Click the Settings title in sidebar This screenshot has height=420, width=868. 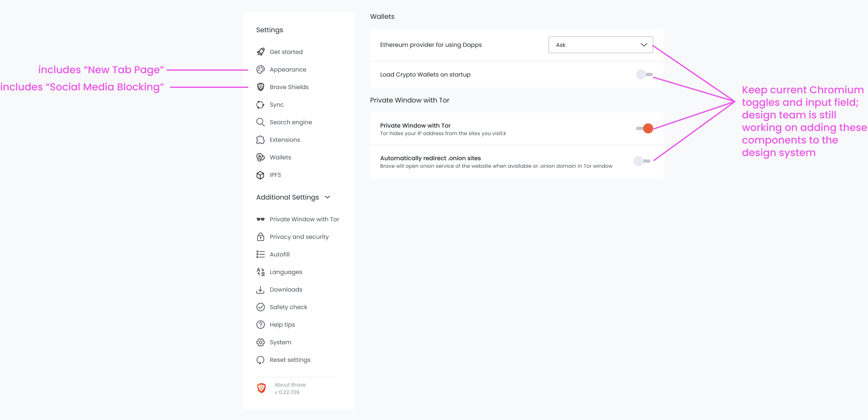tap(270, 30)
